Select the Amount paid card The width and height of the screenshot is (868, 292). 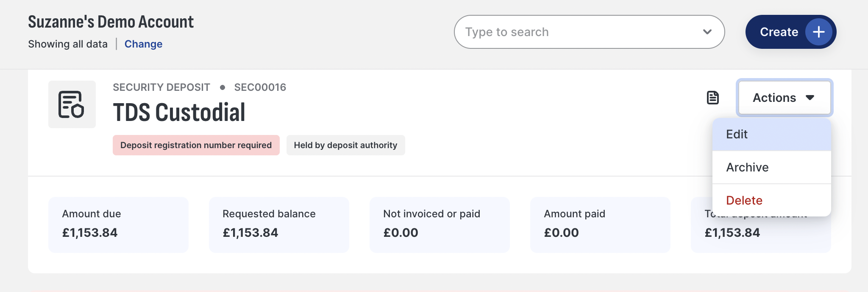(x=600, y=225)
